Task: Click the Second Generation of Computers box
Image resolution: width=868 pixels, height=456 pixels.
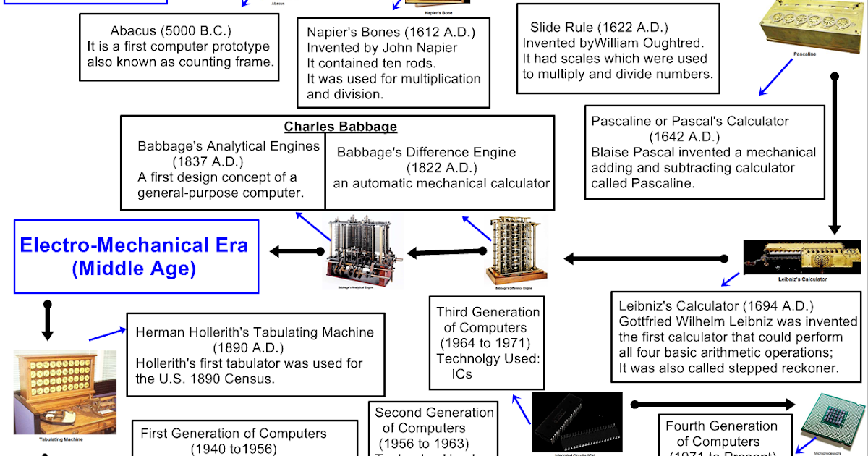Action: [435, 429]
